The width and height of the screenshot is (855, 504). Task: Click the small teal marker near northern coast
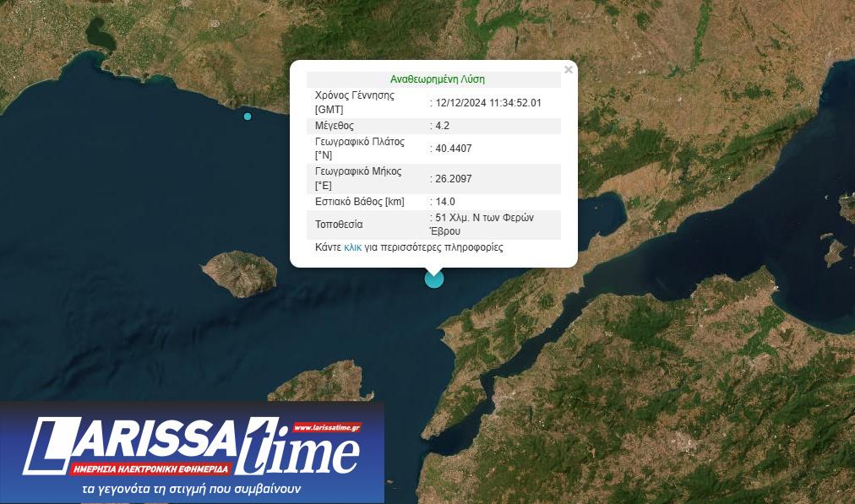point(248,117)
